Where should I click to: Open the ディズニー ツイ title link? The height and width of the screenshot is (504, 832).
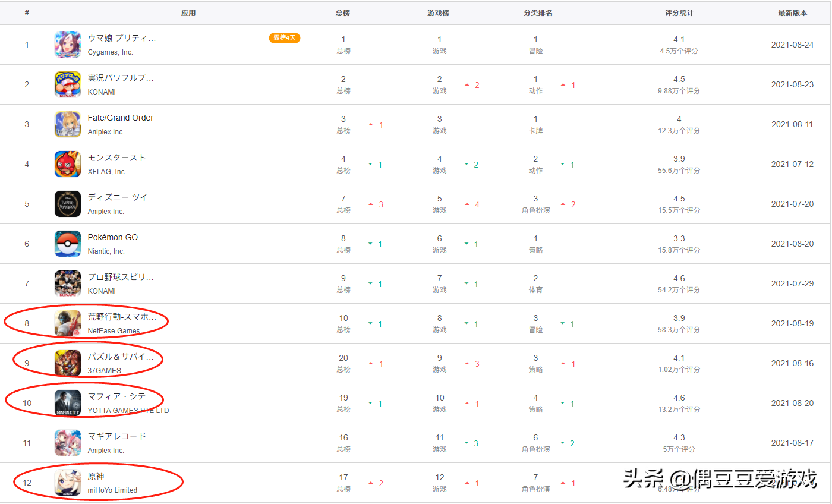click(122, 197)
